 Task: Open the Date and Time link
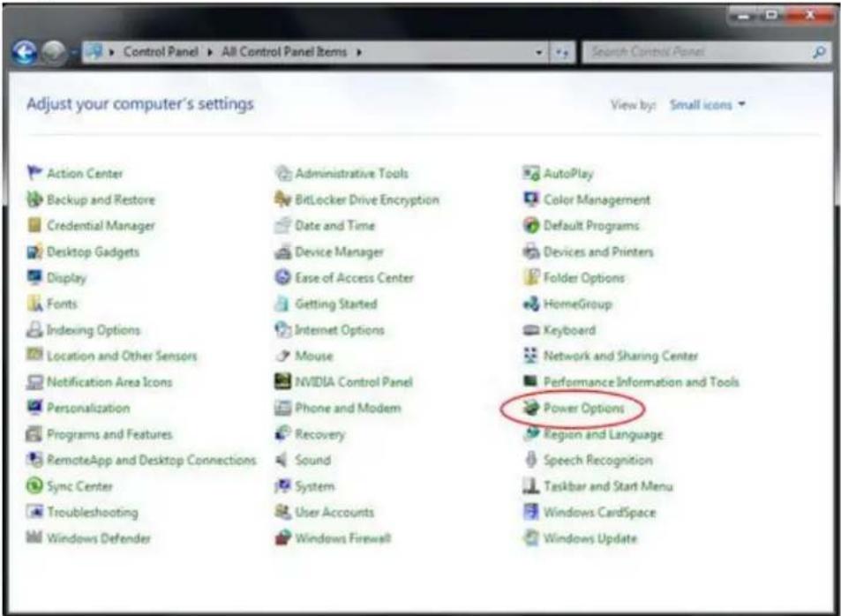coord(334,225)
